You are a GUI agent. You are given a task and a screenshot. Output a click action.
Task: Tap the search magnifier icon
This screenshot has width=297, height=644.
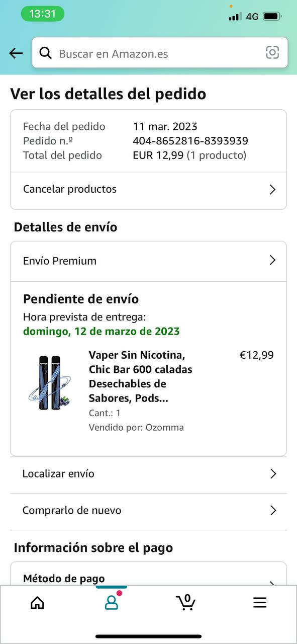(46, 53)
